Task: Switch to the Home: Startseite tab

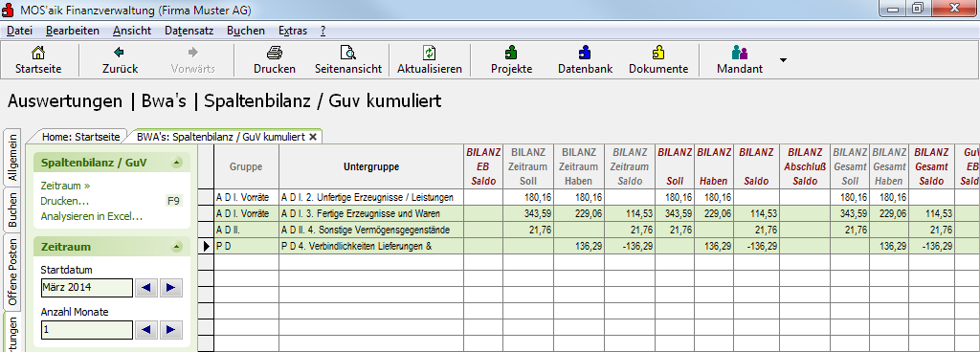Action: (x=80, y=137)
